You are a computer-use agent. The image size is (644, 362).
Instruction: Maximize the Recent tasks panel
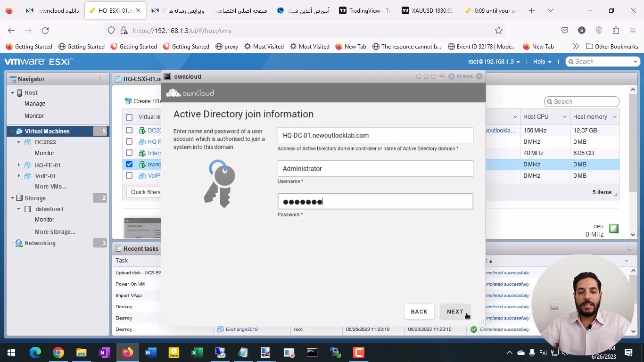point(629,248)
